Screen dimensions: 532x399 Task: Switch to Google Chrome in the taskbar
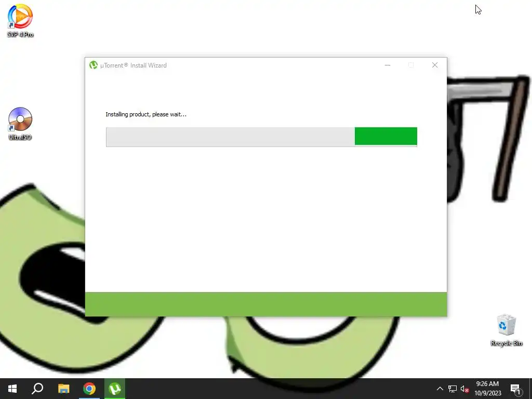tap(89, 389)
